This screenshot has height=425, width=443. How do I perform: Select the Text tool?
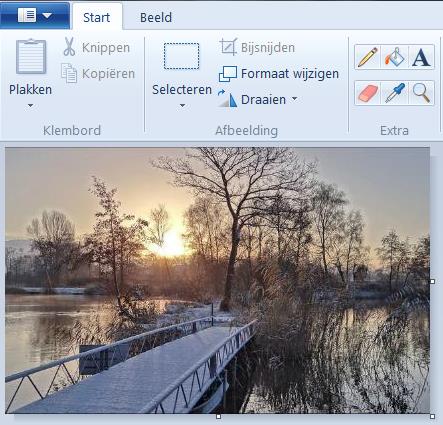[x=421, y=57]
